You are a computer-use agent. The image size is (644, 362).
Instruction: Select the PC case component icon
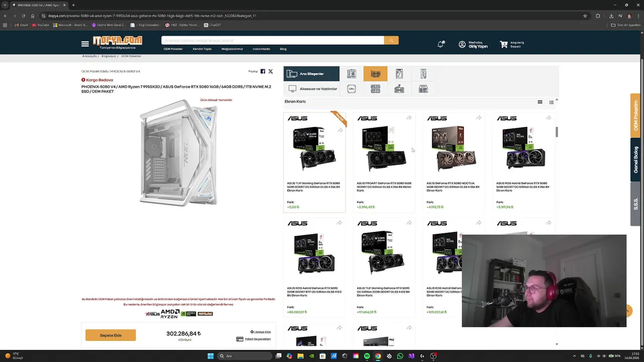[423, 73]
